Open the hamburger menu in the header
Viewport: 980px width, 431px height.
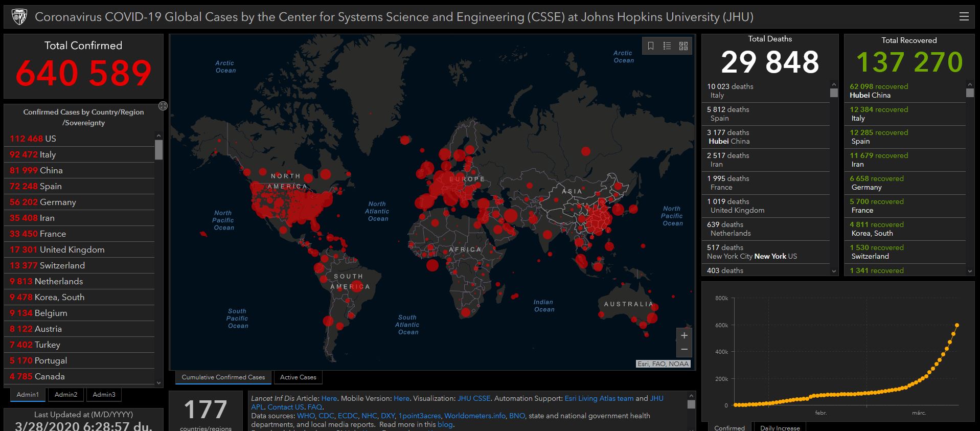[x=964, y=17]
